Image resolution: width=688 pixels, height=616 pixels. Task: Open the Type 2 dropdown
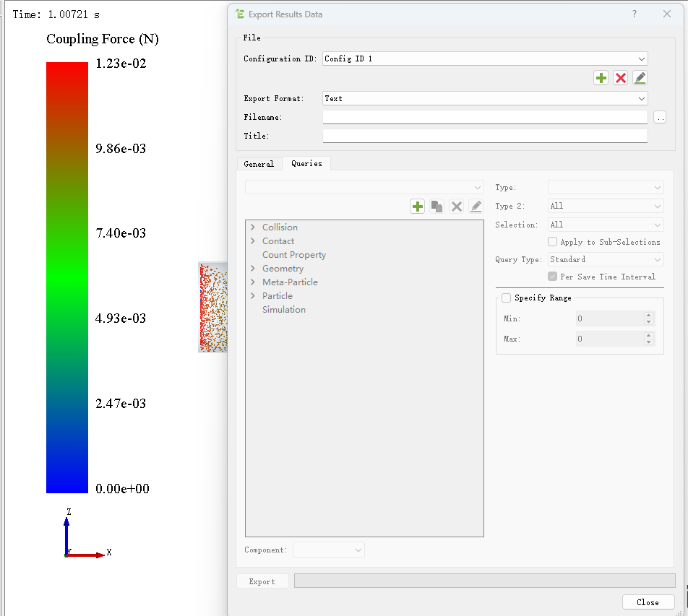tap(606, 206)
